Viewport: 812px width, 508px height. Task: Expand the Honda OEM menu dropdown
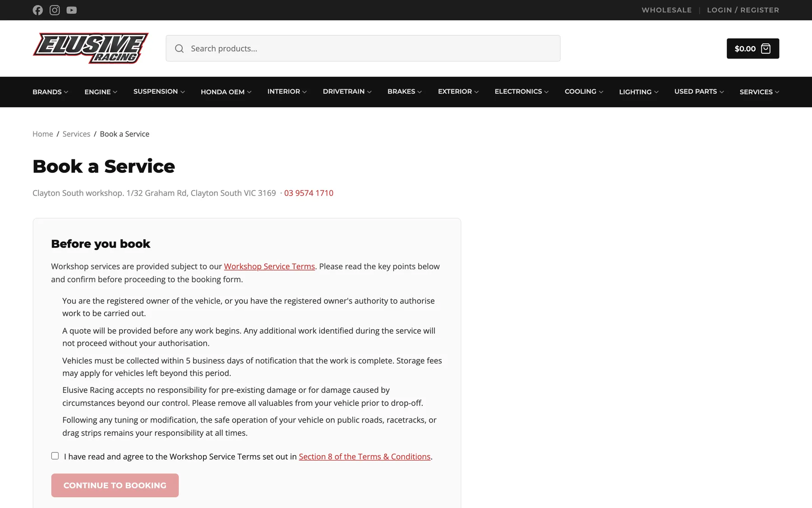(x=226, y=92)
